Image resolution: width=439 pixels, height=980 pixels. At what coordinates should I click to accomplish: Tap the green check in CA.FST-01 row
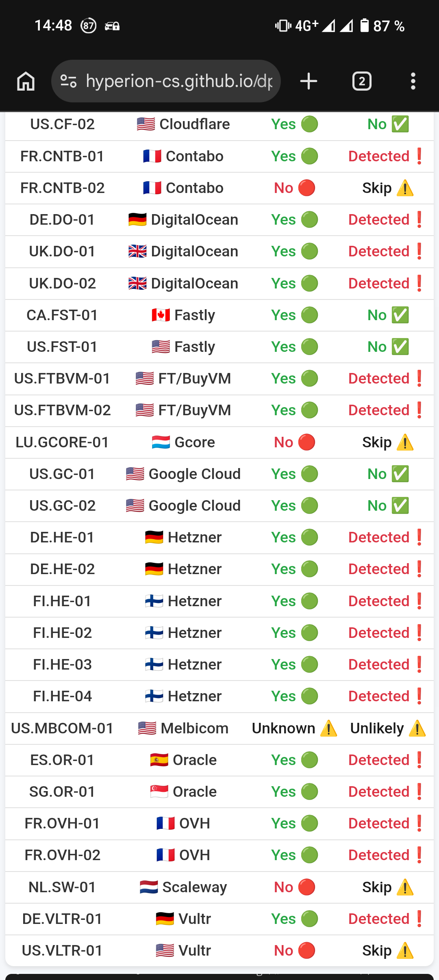click(x=400, y=315)
